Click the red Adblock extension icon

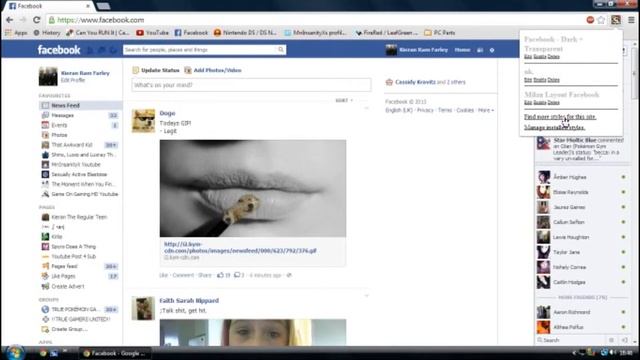click(x=590, y=20)
